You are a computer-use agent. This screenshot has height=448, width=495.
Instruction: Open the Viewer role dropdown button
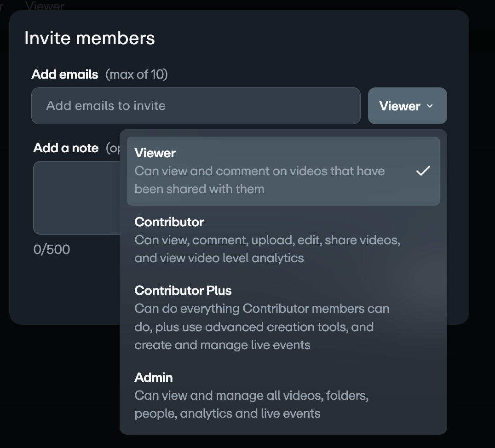point(407,106)
